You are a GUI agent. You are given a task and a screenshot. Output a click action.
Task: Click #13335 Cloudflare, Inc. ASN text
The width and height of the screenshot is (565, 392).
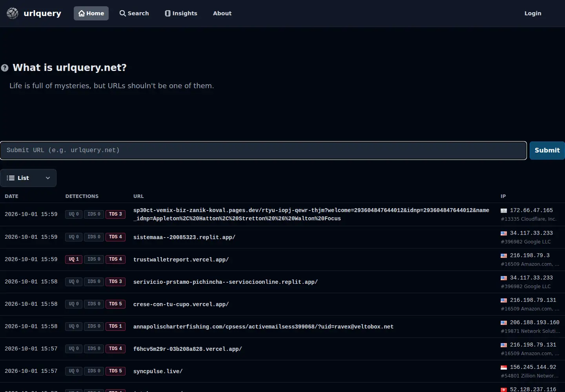(529, 219)
